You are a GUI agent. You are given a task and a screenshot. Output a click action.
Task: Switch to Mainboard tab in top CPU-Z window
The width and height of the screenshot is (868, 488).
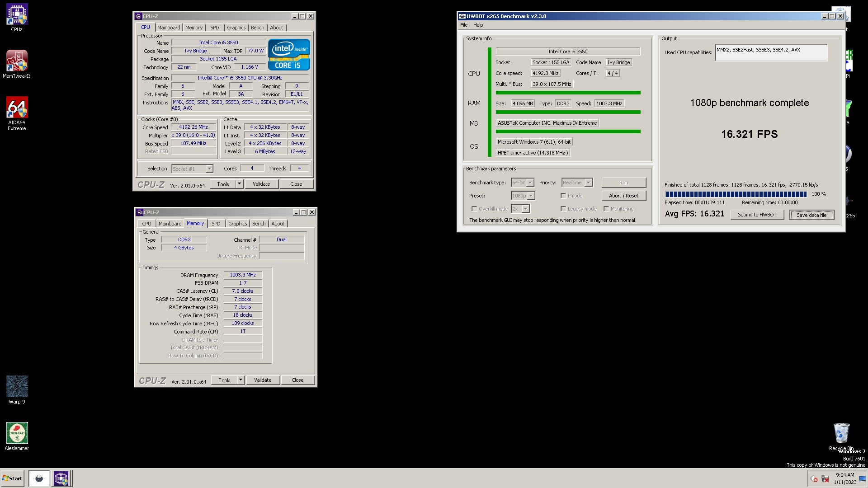point(169,28)
